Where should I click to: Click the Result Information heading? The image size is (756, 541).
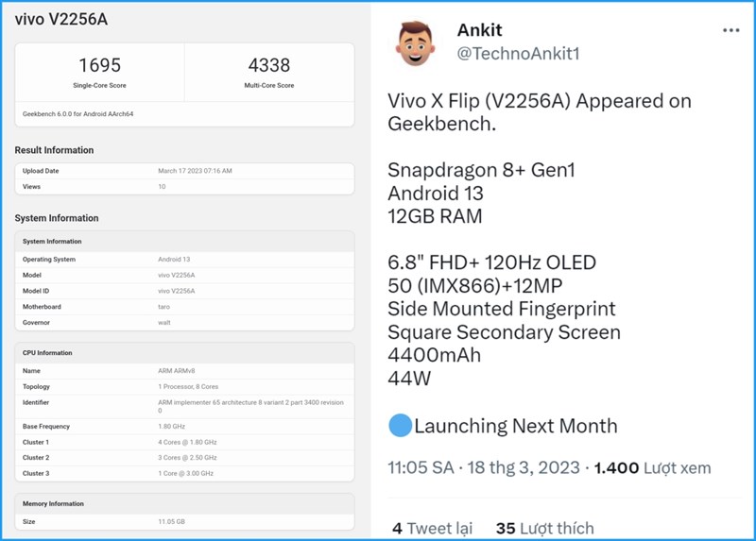coord(54,150)
